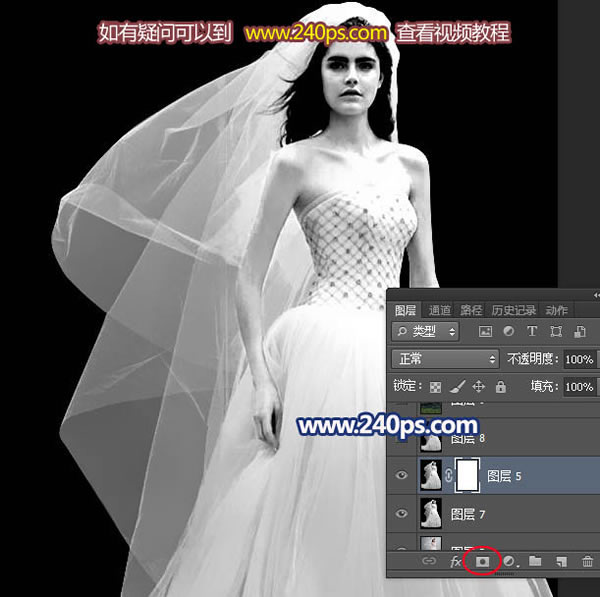Select the 图层 5 layer thumbnail
The height and width of the screenshot is (597, 600).
tap(431, 475)
